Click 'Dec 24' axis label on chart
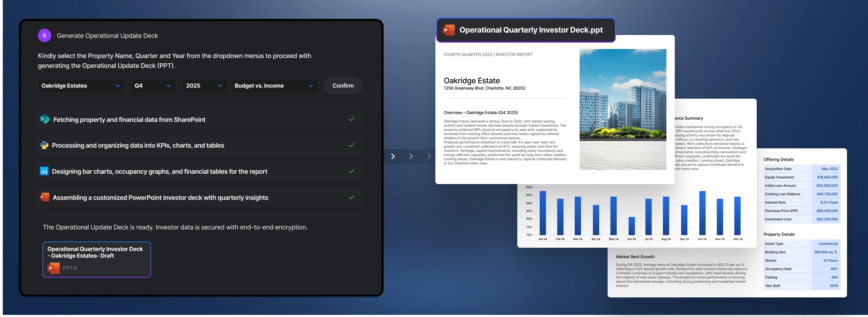This screenshot has width=868, height=317. (x=738, y=239)
